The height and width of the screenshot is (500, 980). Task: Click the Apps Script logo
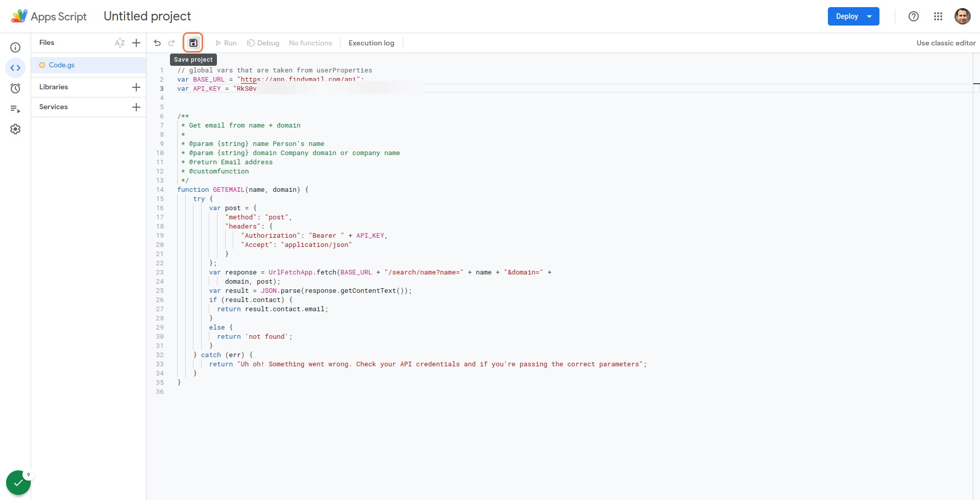tap(49, 16)
